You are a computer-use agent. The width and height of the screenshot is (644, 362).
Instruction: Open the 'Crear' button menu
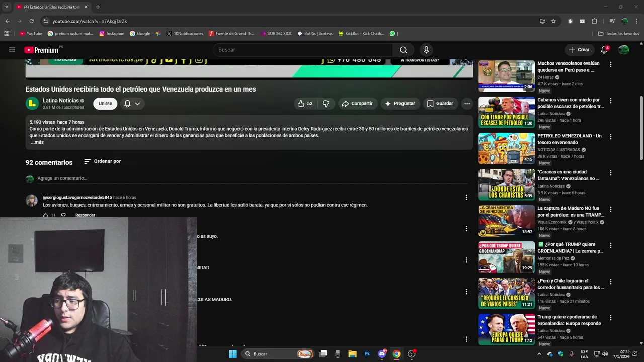point(579,50)
